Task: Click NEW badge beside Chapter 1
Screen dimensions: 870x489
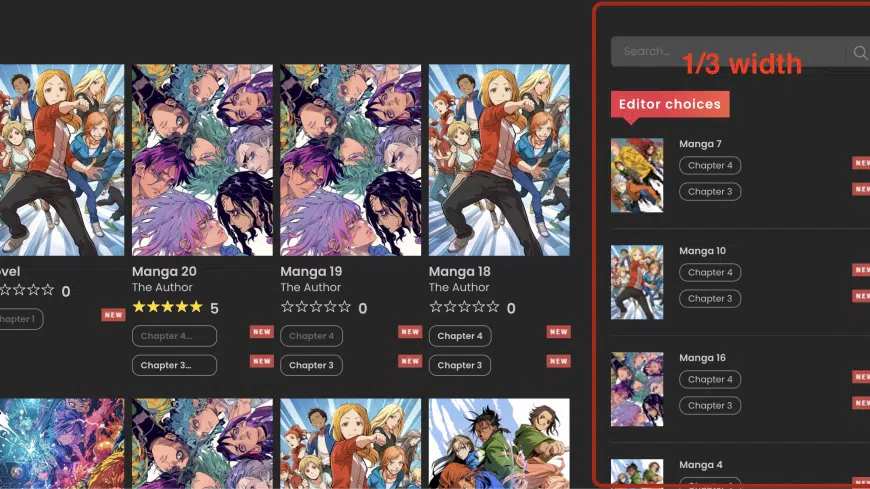Action: (x=113, y=315)
